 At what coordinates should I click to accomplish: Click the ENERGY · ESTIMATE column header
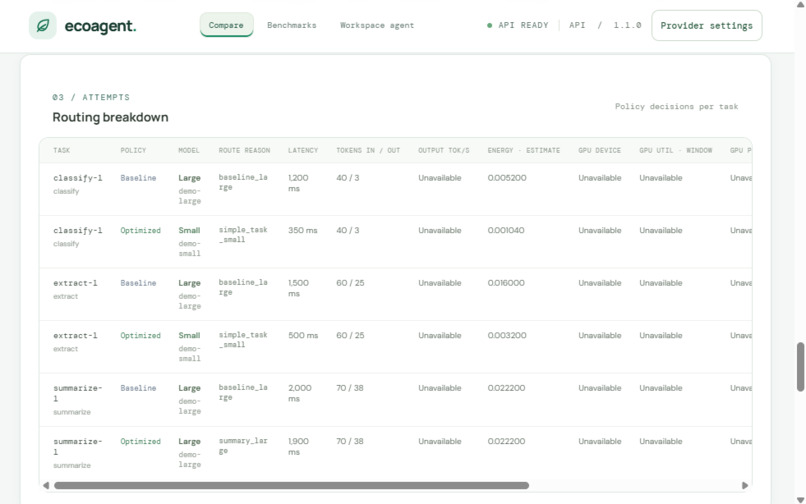click(x=524, y=150)
